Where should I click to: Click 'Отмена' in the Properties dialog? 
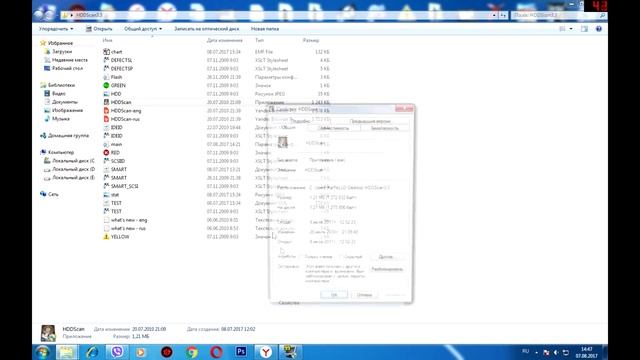pyautogui.click(x=364, y=295)
